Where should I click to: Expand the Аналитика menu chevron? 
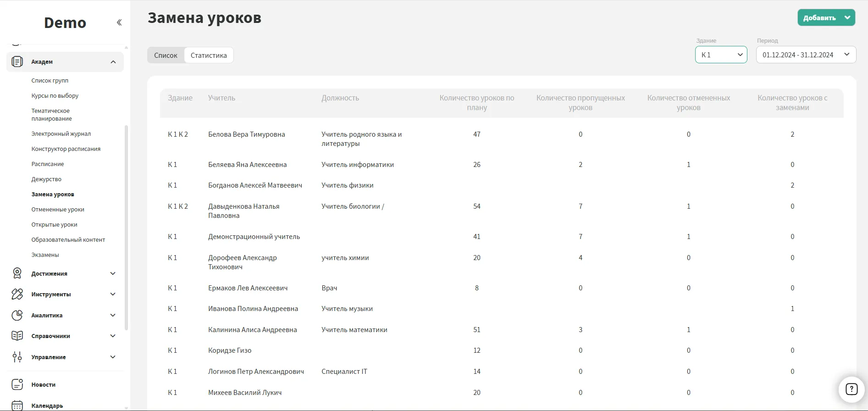click(x=113, y=315)
